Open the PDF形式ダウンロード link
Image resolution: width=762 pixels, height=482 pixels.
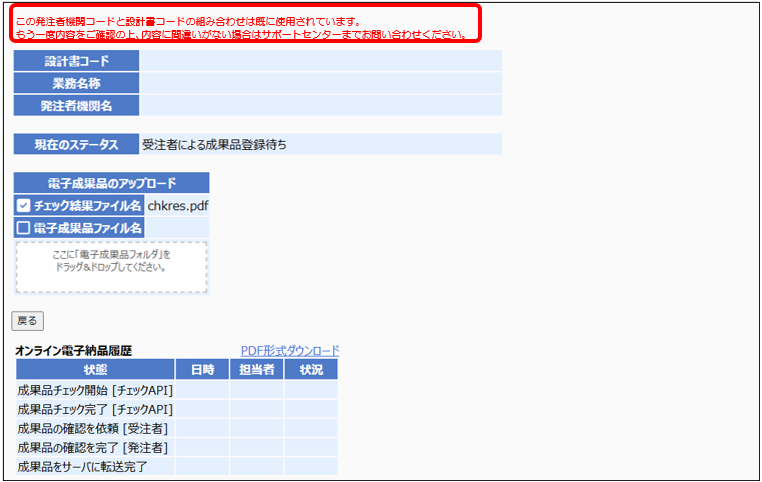[x=290, y=350]
